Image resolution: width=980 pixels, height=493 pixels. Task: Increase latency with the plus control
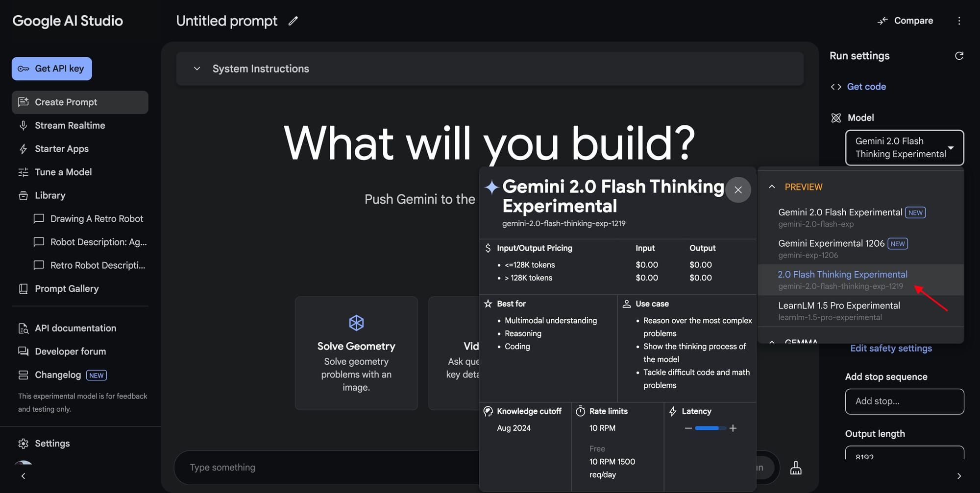pyautogui.click(x=733, y=428)
